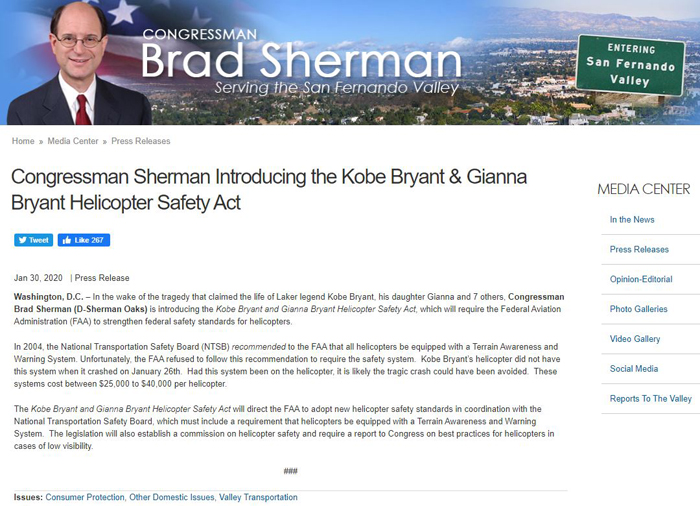
Task: Open the Video Gallery sidebar link
Action: 635,339
